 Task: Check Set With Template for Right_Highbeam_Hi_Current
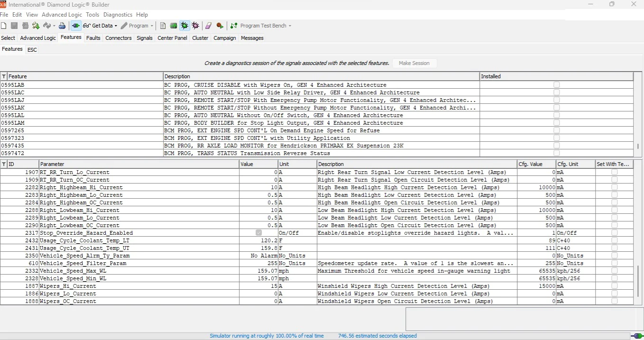click(615, 187)
